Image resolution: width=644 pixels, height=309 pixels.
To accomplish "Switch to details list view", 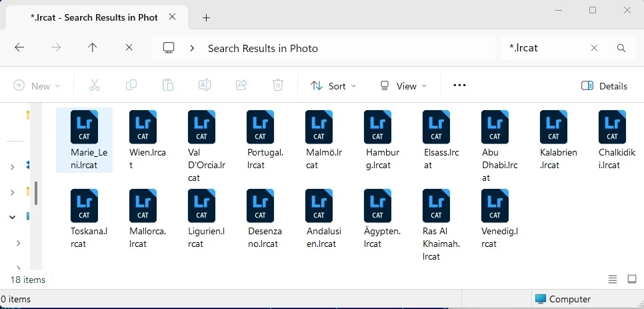I will point(613,280).
